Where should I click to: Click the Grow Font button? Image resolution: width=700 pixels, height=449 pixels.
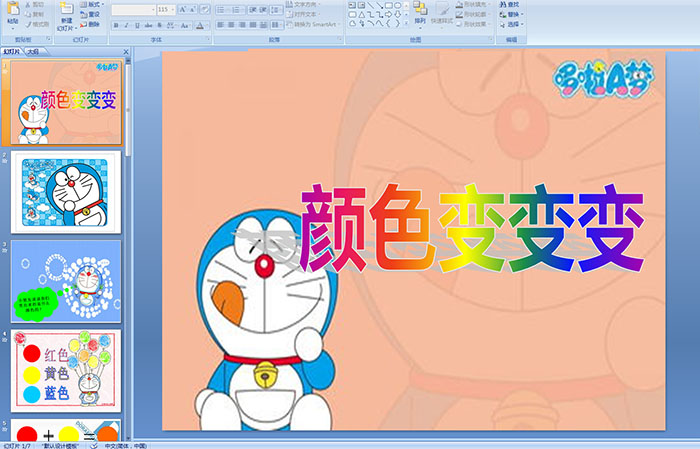click(183, 9)
